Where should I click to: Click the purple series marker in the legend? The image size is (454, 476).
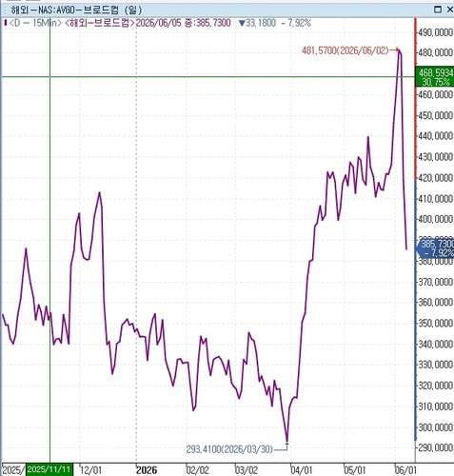point(6,23)
